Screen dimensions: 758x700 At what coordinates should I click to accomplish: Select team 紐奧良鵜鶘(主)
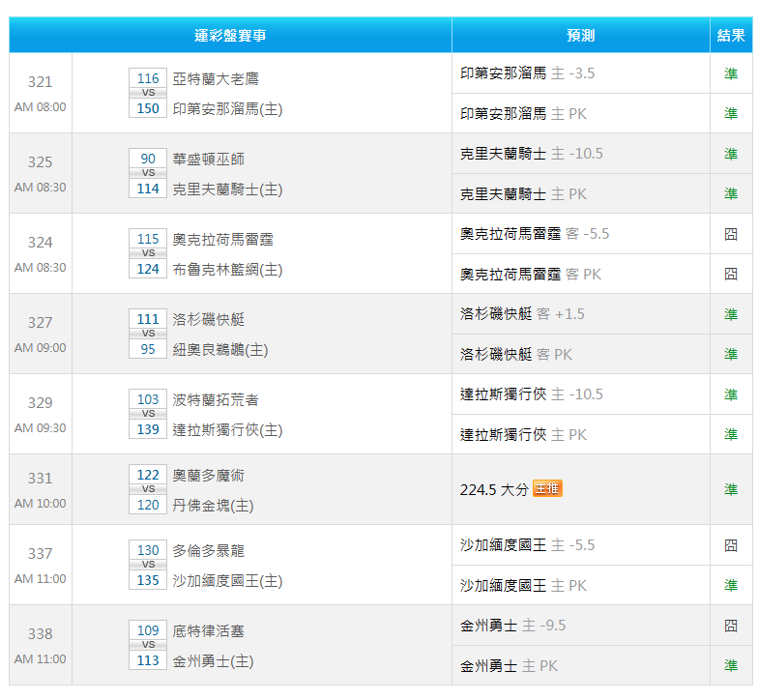pos(220,350)
